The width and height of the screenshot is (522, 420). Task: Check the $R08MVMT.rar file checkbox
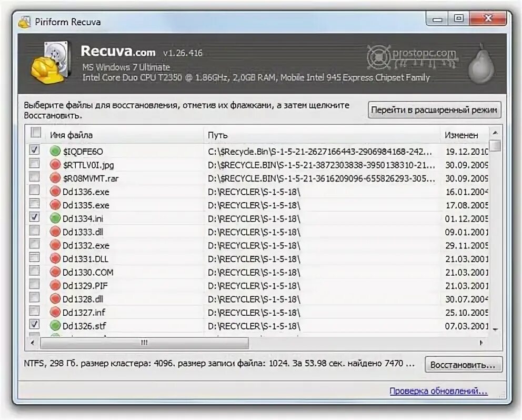click(34, 176)
